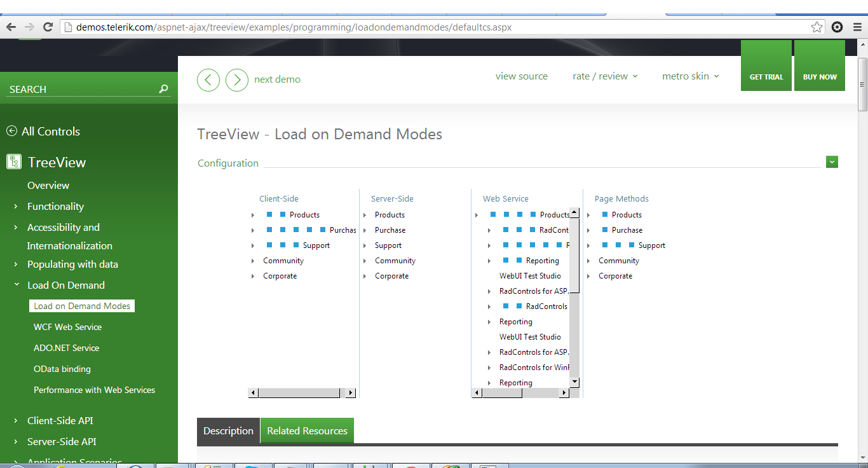868x468 pixels.
Task: Go to All Controls in the sidebar
Action: coord(51,132)
